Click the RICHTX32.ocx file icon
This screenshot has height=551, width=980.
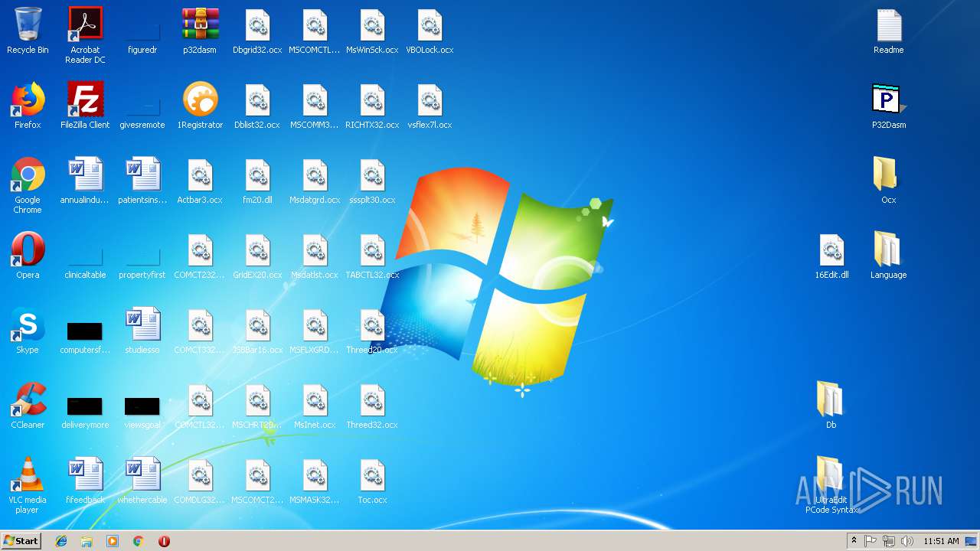[372, 100]
